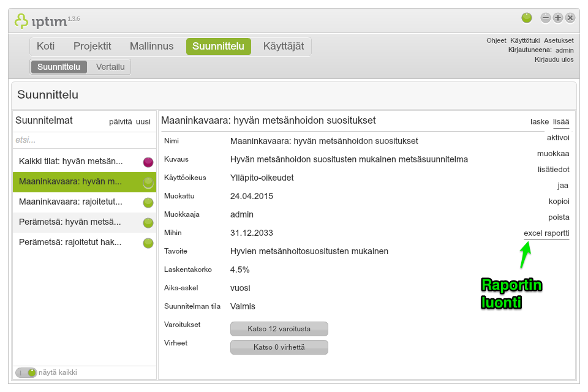The width and height of the screenshot is (588, 392).
Task: Click pink status circle beside 'Kaikki tilat' plan
Action: 148,162
